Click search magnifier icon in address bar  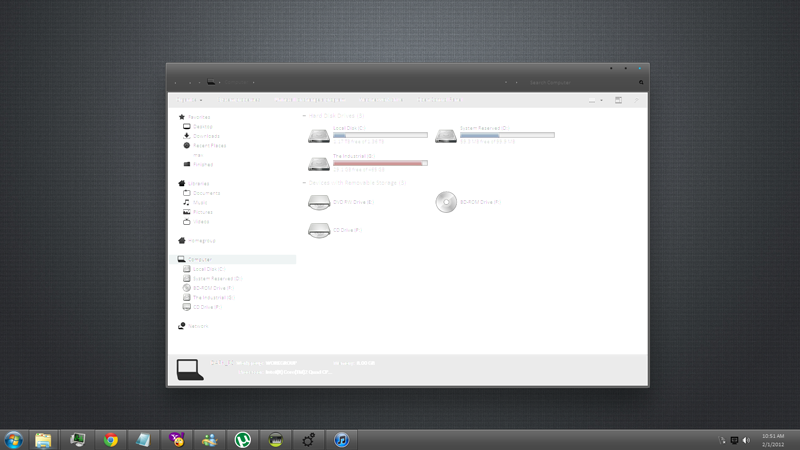(x=641, y=82)
